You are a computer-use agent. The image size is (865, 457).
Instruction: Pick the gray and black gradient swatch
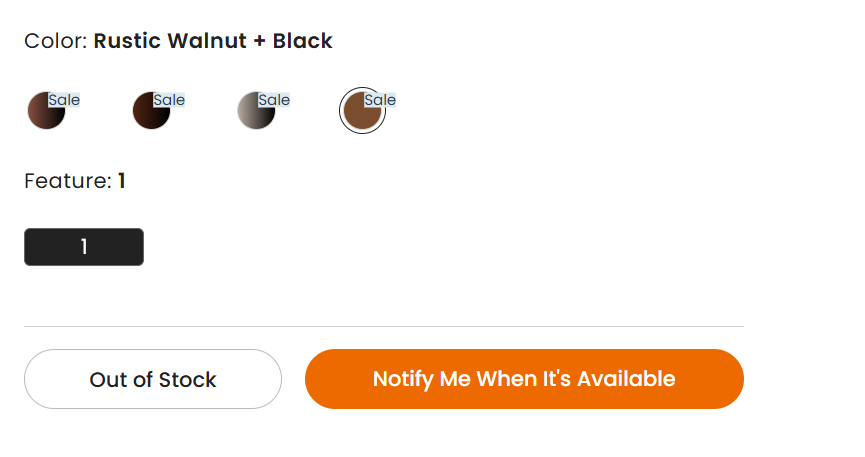point(255,111)
